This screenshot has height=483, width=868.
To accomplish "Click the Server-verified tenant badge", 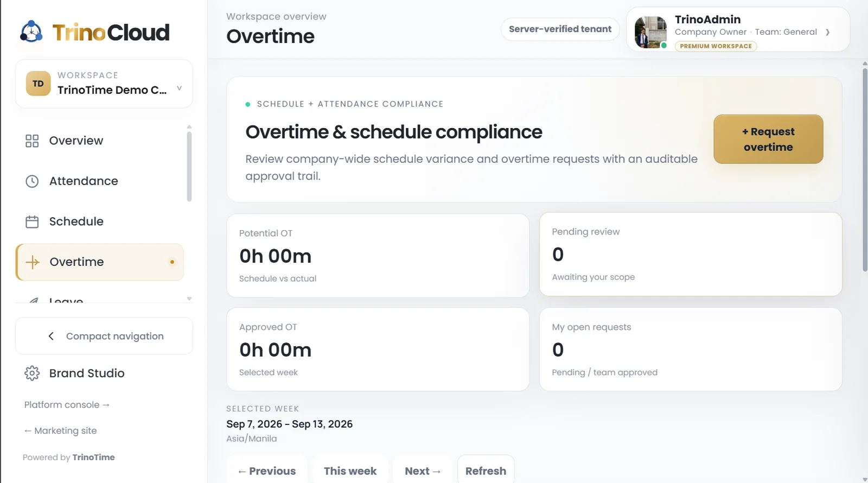I will point(560,29).
